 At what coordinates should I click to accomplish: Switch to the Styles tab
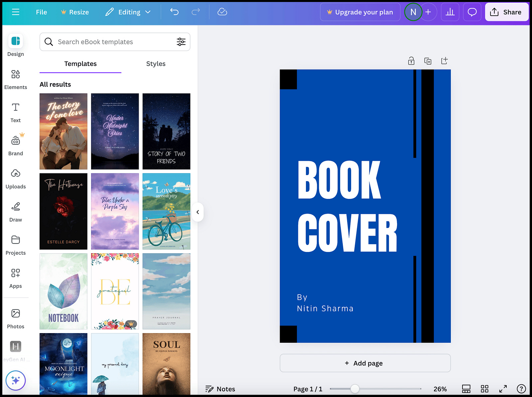click(156, 64)
